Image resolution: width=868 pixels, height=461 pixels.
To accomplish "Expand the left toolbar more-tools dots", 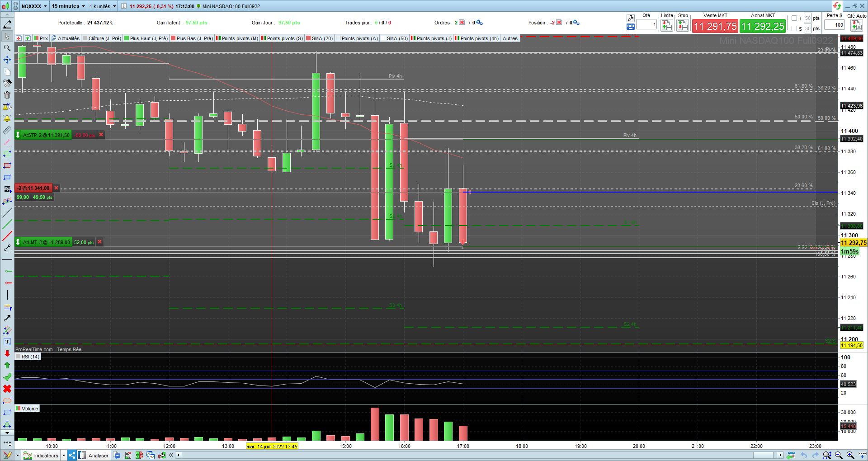I will tap(7, 443).
